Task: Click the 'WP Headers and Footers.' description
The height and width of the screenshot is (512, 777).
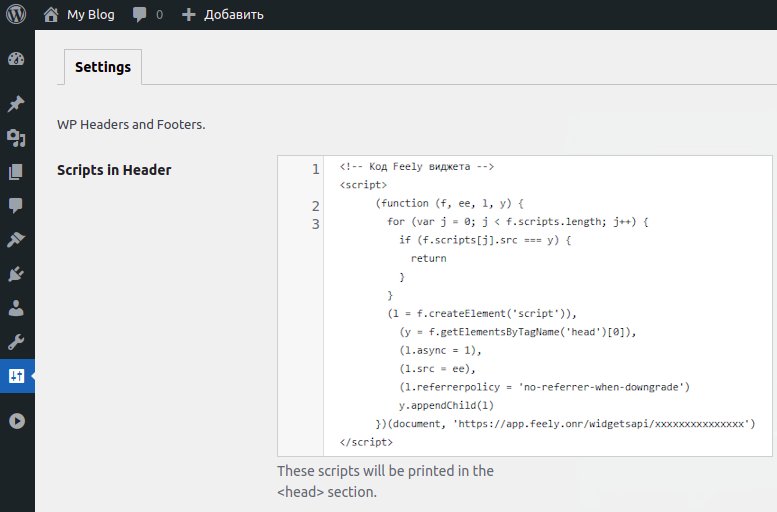Action: click(x=131, y=124)
